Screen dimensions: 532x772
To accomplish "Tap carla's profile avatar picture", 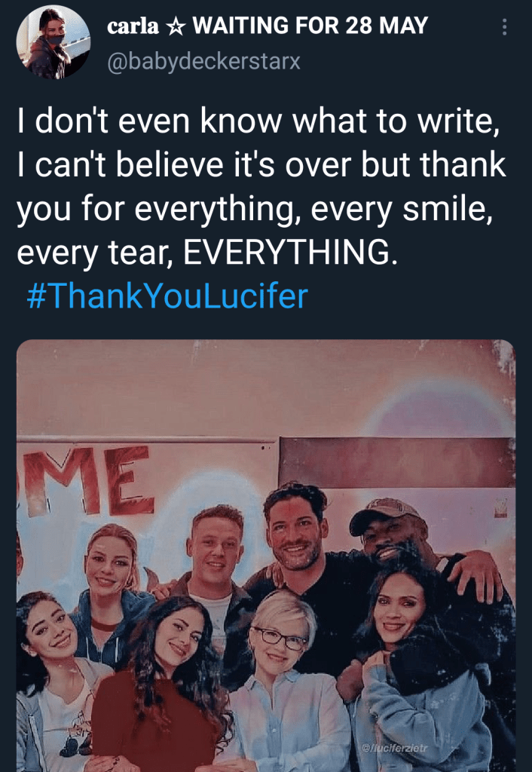I will (54, 43).
